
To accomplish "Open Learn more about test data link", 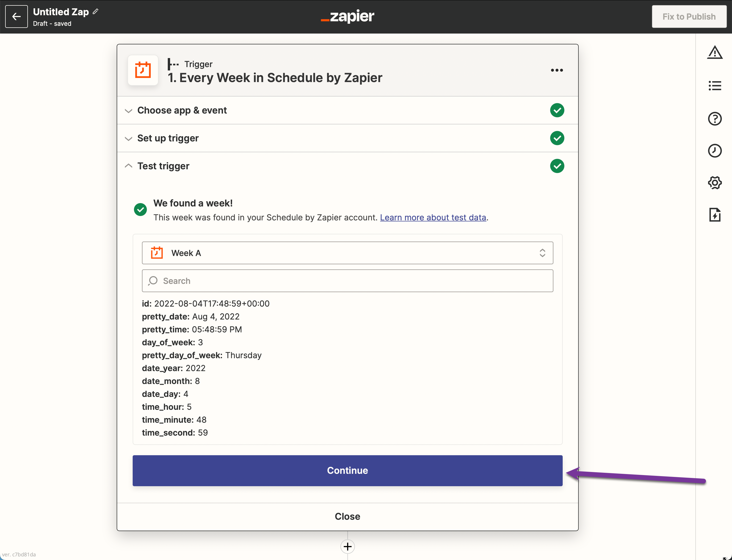I will point(433,217).
